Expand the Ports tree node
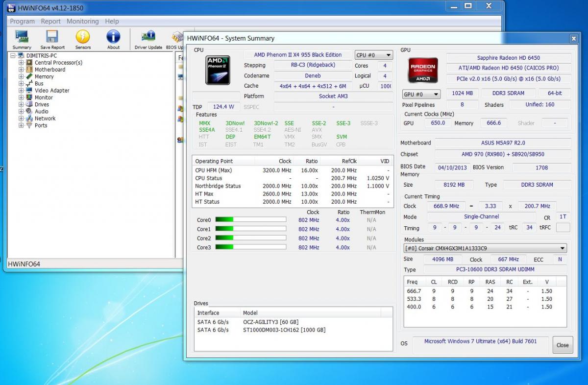588x385 pixels. (21, 125)
